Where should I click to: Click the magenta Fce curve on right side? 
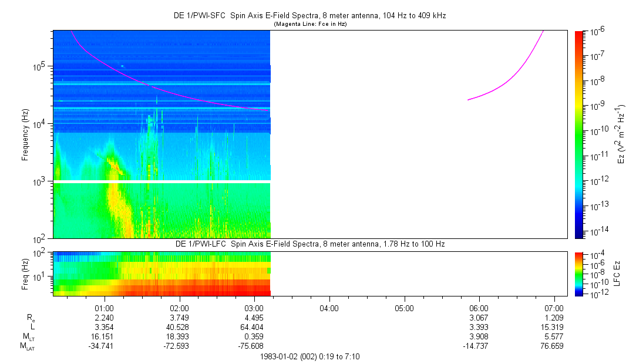click(517, 73)
